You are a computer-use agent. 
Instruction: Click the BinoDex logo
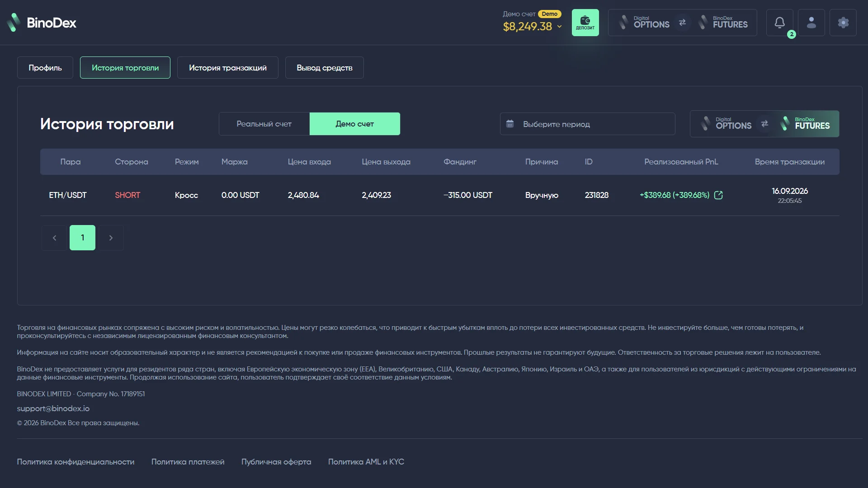pyautogui.click(x=42, y=23)
